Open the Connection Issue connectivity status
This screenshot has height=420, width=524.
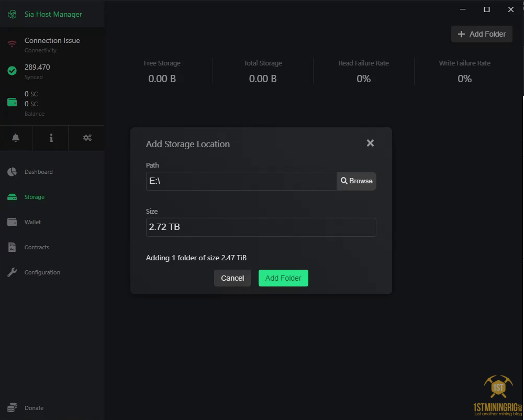(x=52, y=45)
